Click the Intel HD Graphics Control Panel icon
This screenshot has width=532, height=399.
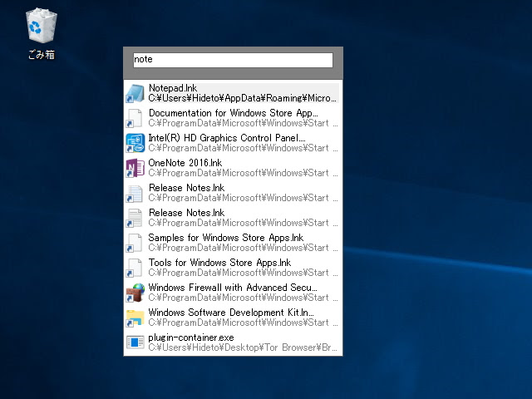pyautogui.click(x=135, y=143)
